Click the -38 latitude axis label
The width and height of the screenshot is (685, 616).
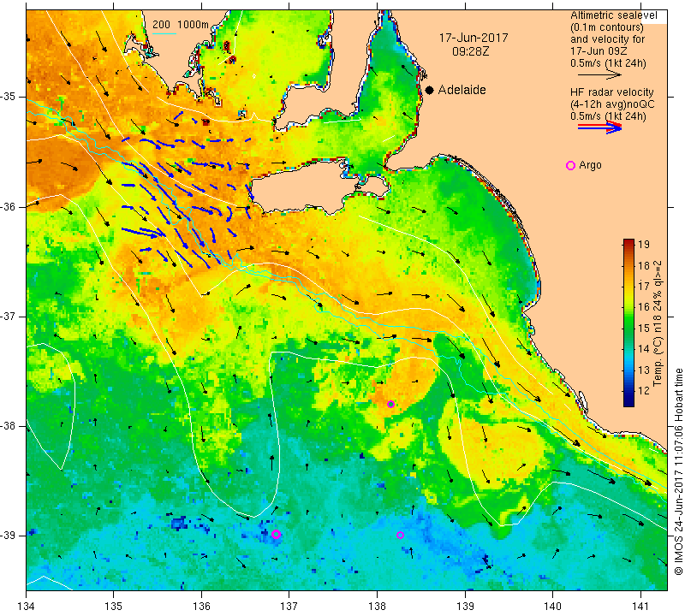click(x=9, y=426)
